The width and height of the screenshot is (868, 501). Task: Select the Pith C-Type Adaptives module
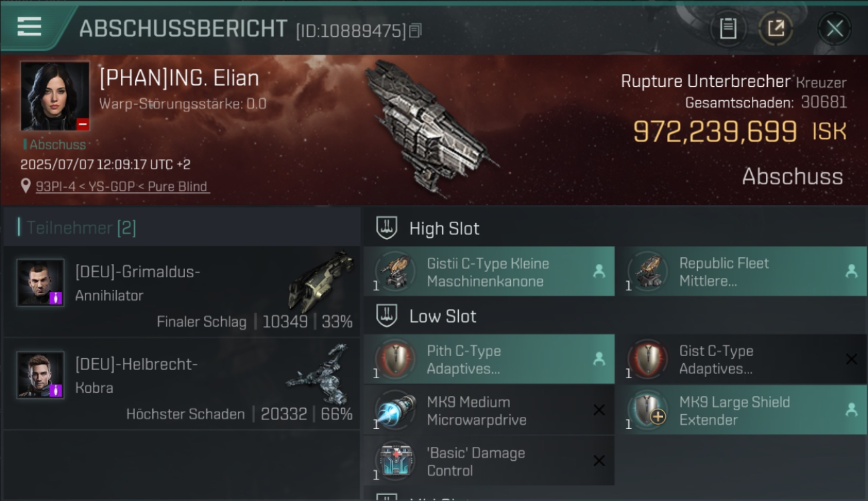[x=489, y=359]
